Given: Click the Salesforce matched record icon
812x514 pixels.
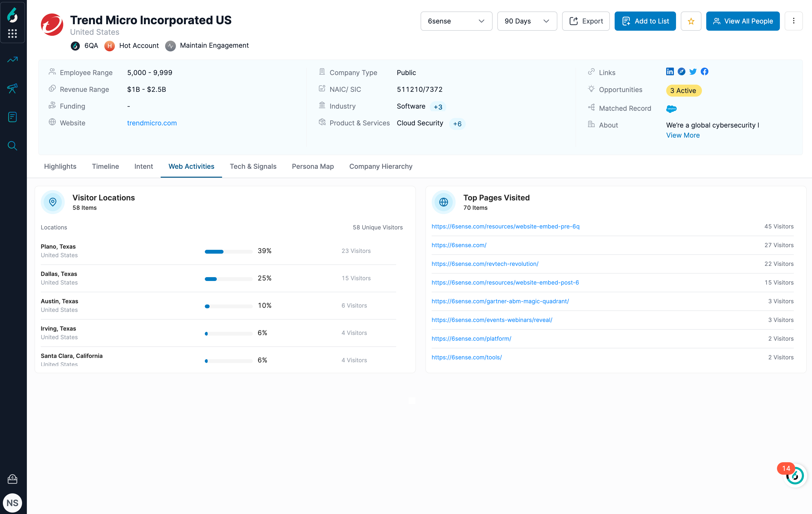Looking at the screenshot, I should pyautogui.click(x=671, y=109).
